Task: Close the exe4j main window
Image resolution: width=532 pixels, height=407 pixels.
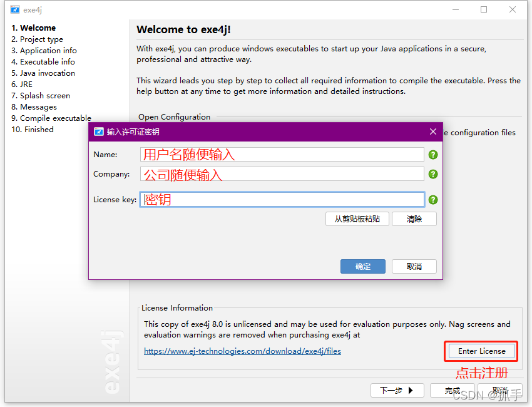Action: click(513, 9)
